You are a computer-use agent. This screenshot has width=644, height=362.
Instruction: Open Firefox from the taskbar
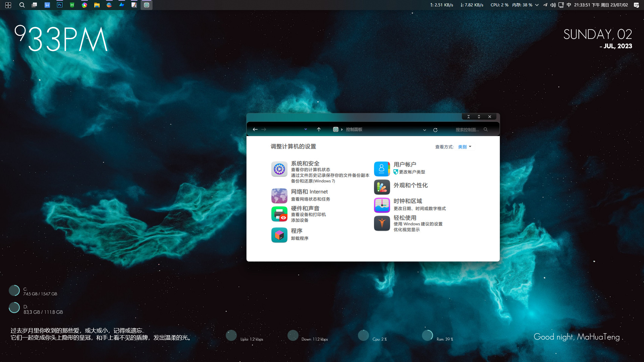[x=109, y=5]
